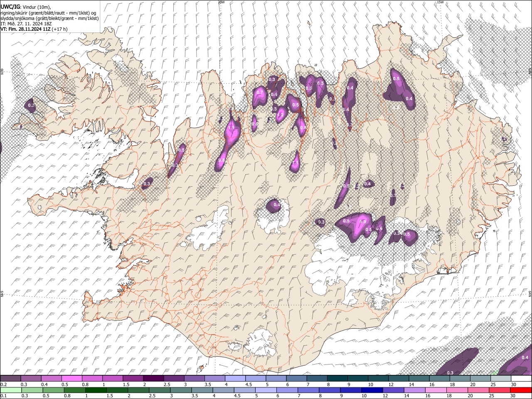532x399 pixels.
Task: Pick the top-row white swatch starting at 30
Action: [x=521, y=379]
